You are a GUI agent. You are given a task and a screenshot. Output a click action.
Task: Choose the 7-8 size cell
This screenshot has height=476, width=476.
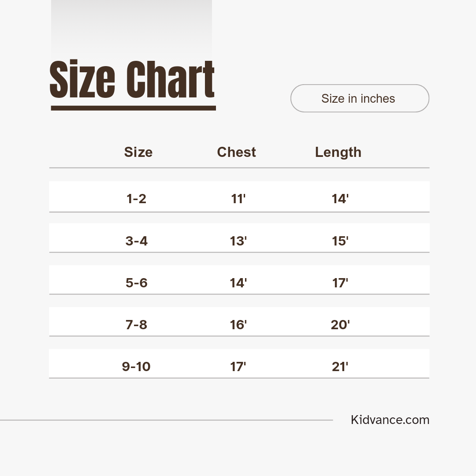pos(136,325)
